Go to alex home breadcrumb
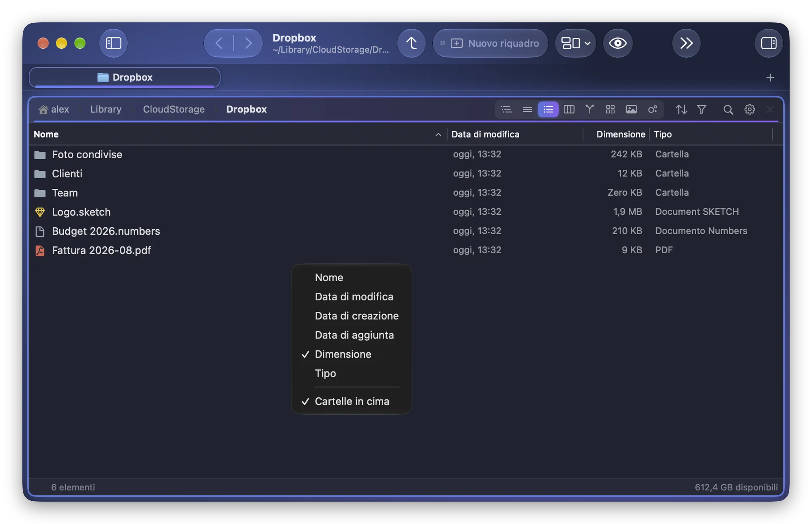The width and height of the screenshot is (812, 524). [x=54, y=109]
